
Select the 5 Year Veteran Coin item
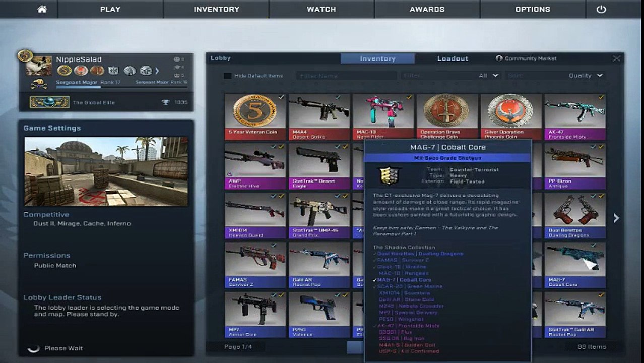click(255, 116)
